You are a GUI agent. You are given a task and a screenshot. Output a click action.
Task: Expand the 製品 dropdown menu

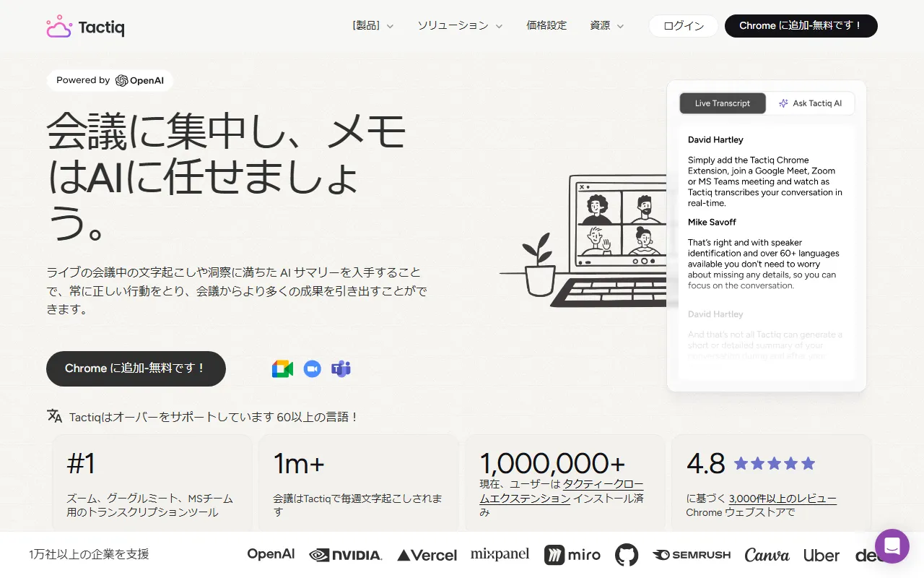pos(372,25)
